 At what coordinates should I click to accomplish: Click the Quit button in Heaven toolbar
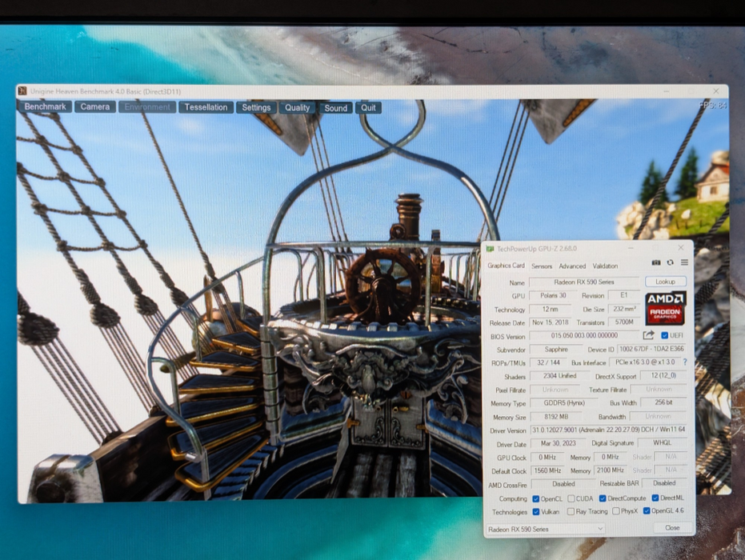[x=368, y=107]
